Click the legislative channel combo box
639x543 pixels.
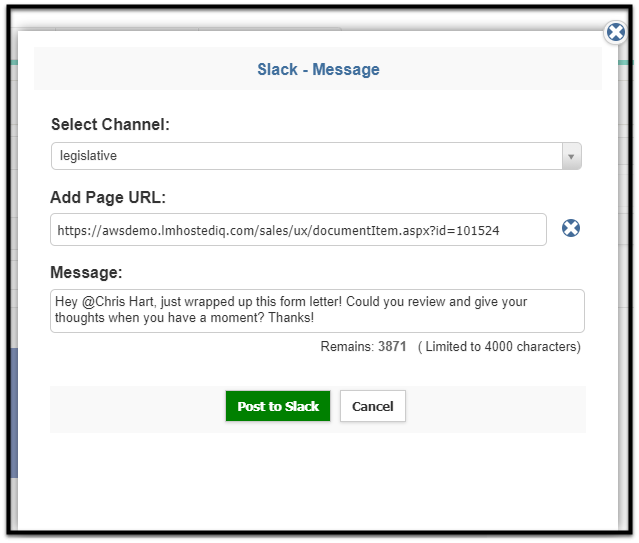tap(316, 156)
